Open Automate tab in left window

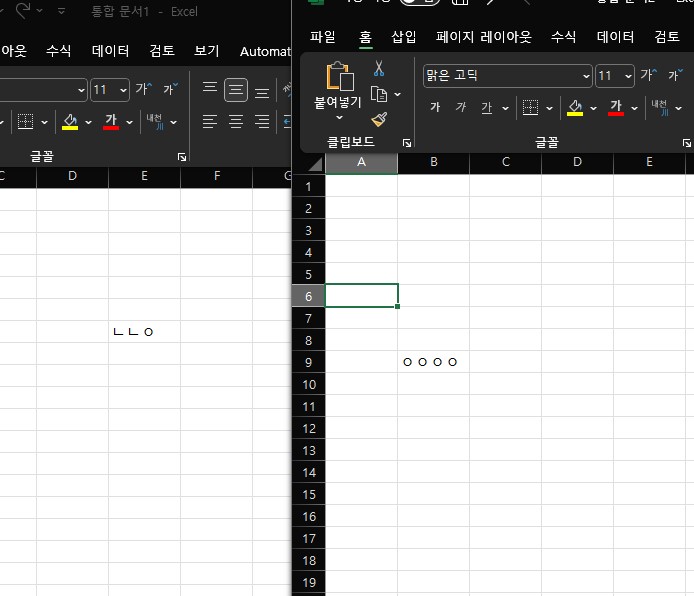(x=265, y=51)
